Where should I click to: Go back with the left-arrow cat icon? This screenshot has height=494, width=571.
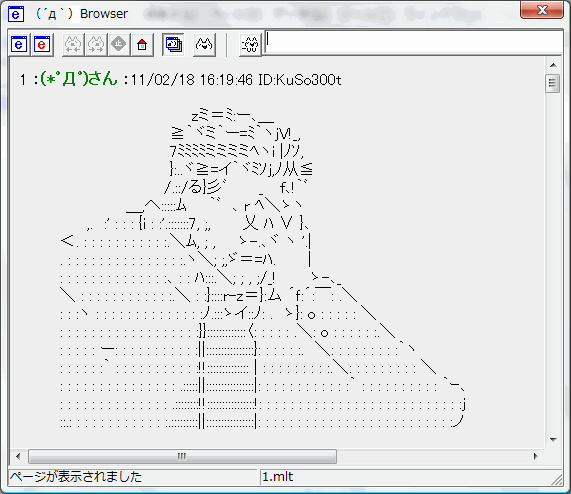[73, 45]
